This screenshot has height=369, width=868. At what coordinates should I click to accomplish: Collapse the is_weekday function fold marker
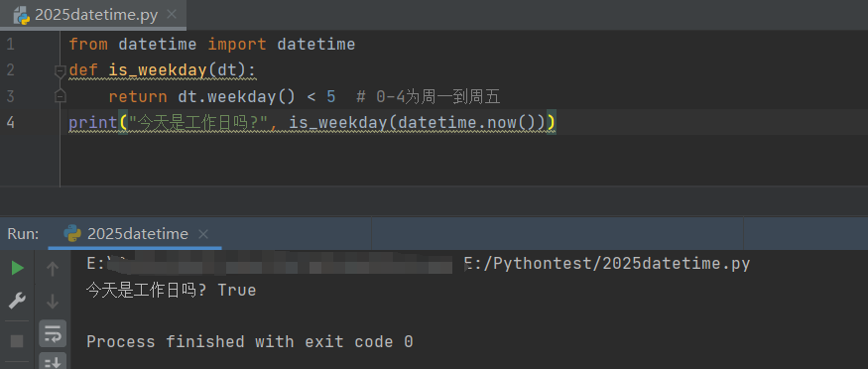pos(60,70)
